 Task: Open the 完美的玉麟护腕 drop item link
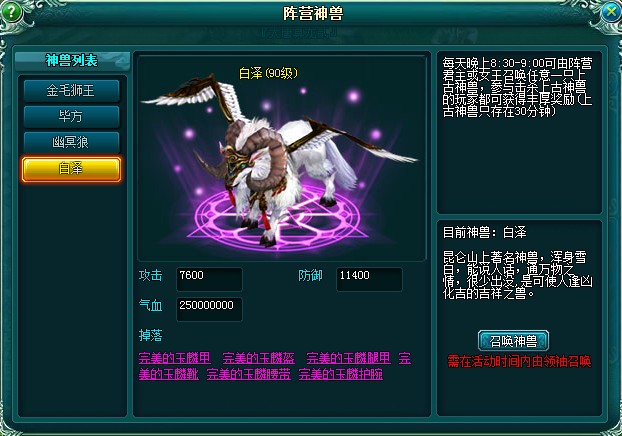(341, 374)
